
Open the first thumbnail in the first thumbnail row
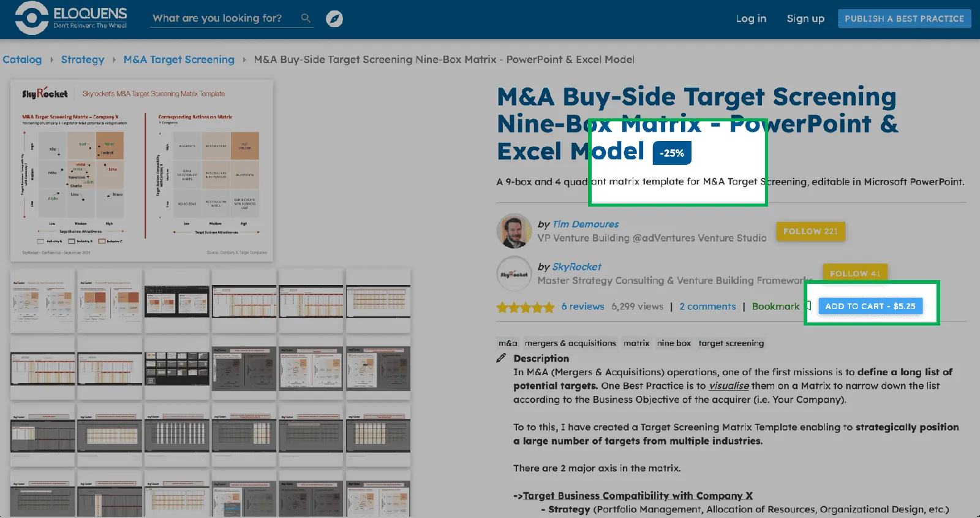click(x=42, y=300)
